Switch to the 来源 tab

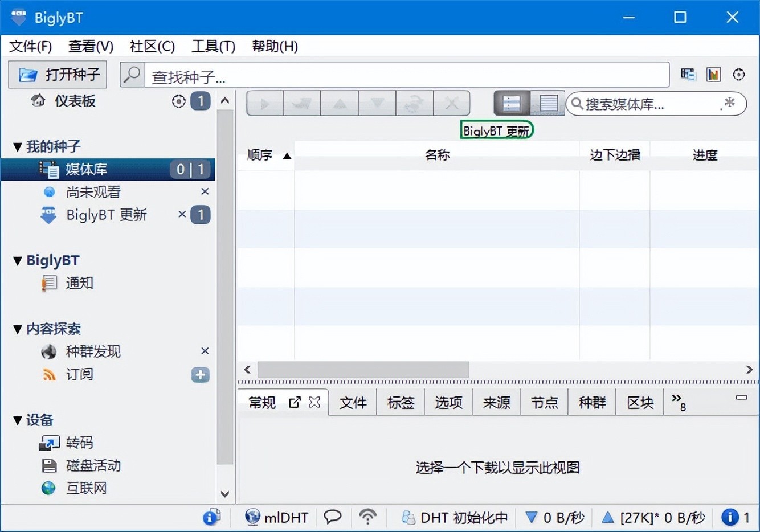[497, 403]
